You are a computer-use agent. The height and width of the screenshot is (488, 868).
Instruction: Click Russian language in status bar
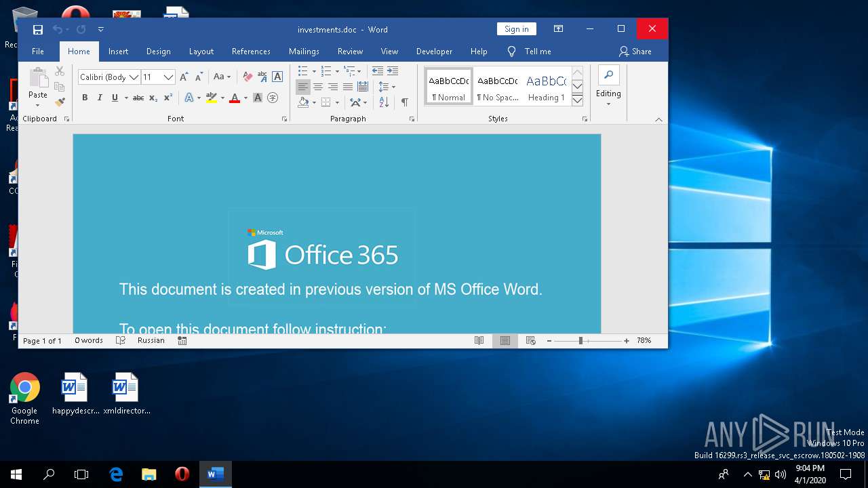151,341
